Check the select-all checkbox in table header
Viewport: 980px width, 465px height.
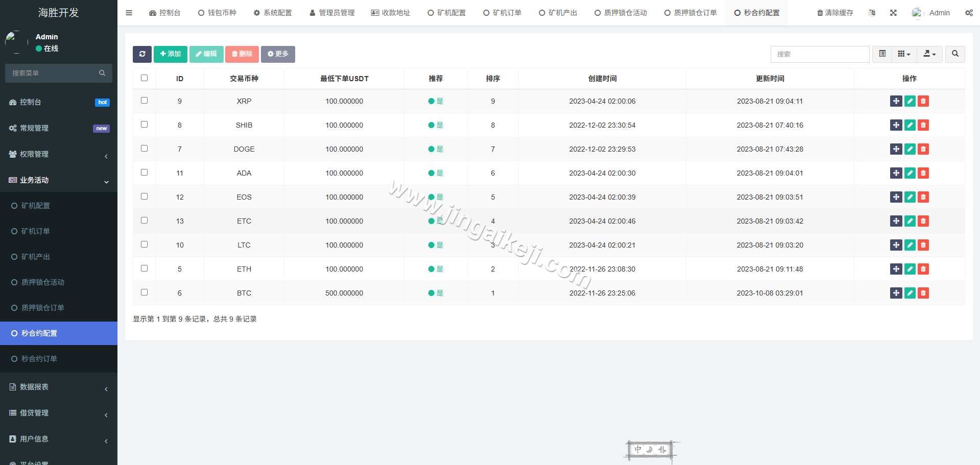(x=144, y=78)
